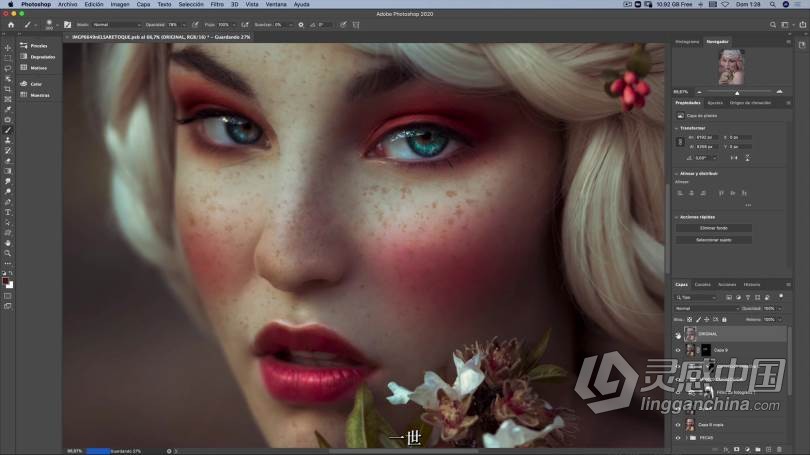Click the foreground color swatch
Image resolution: width=810 pixels, height=455 pixels.
click(6, 281)
